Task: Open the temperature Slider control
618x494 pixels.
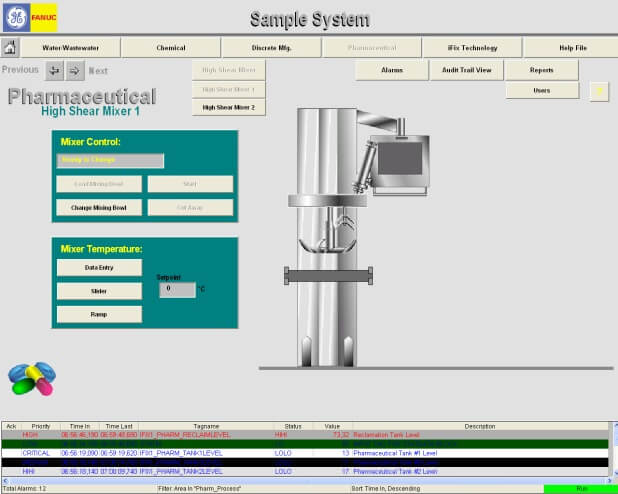Action: tap(99, 291)
